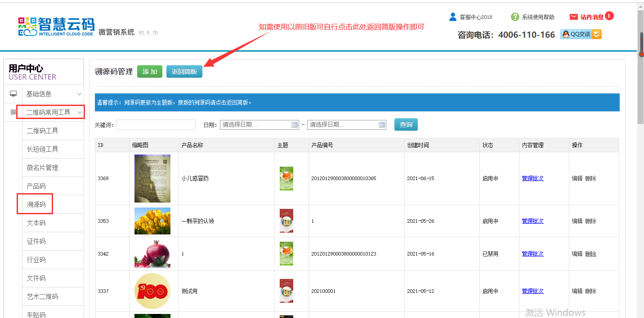The height and width of the screenshot is (318, 644).
Task: Click the 智慧云码 logo
Action: point(56,26)
